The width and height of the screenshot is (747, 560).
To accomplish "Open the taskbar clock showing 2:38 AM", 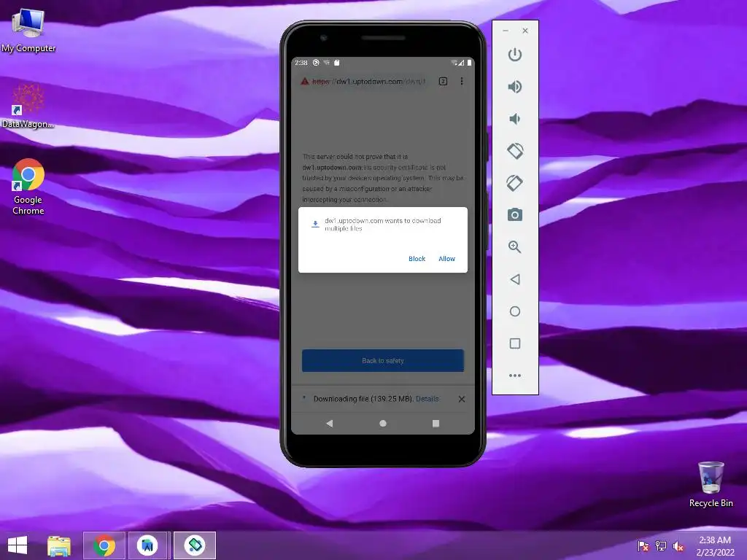I will (x=715, y=545).
